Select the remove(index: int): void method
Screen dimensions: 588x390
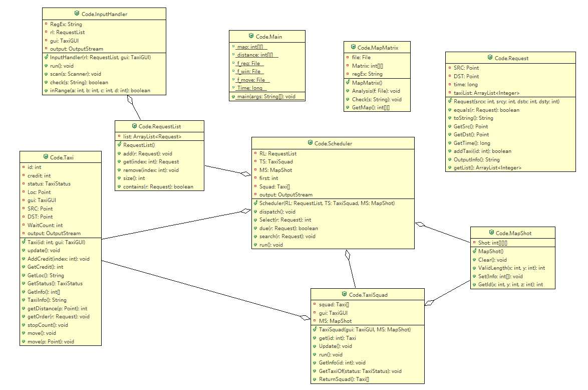pyautogui.click(x=151, y=170)
